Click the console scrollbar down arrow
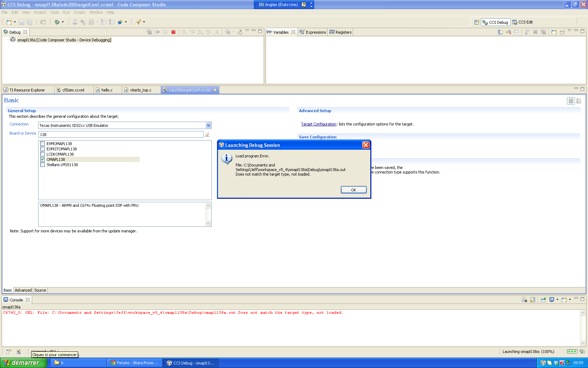This screenshot has width=588, height=368. [x=582, y=343]
